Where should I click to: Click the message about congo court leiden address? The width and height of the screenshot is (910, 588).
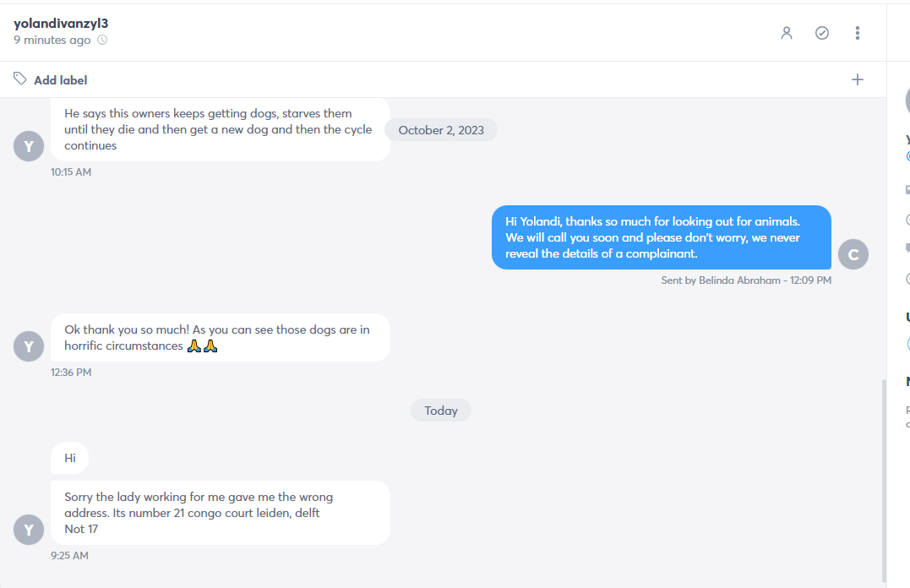coord(221,513)
